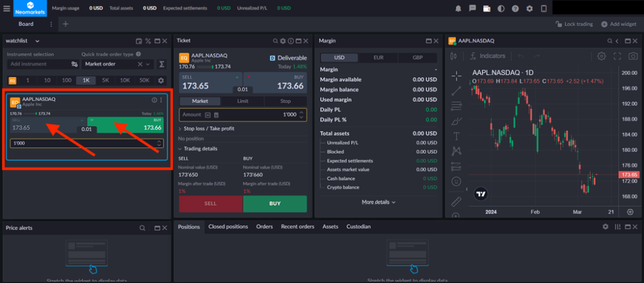Click Lock trading toggle

click(574, 24)
